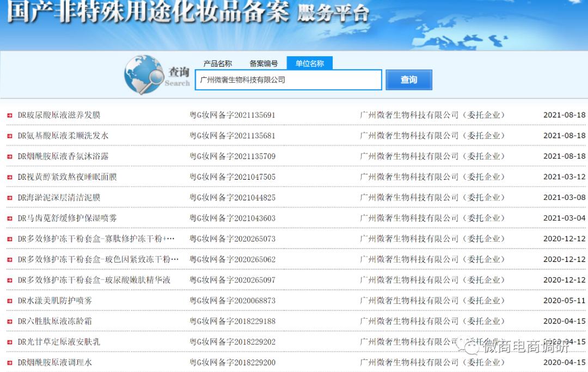Click the date 2021-03-08

[x=565, y=198]
